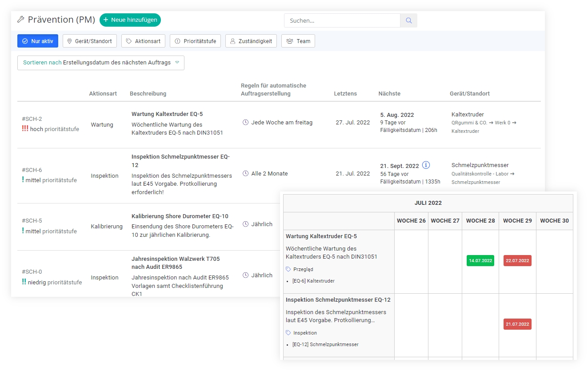Click the Suchen search input field
This screenshot has width=588, height=371.
click(x=342, y=20)
